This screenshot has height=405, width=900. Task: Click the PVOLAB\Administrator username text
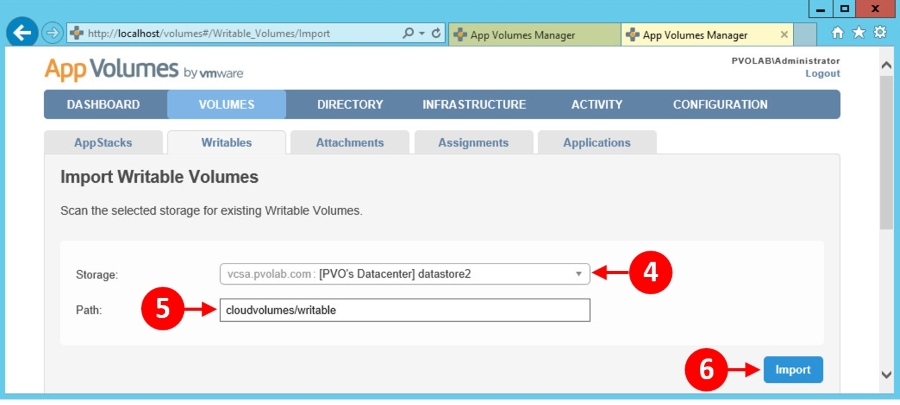[786, 61]
